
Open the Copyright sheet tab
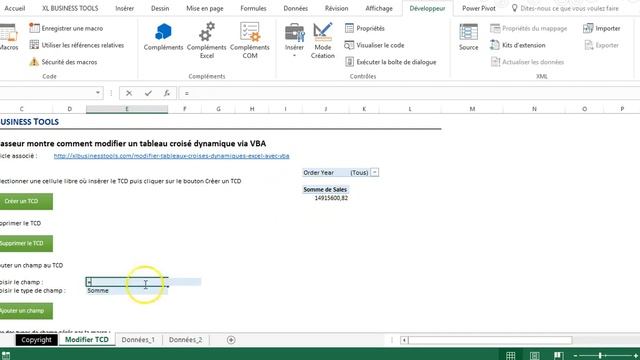tap(36, 340)
